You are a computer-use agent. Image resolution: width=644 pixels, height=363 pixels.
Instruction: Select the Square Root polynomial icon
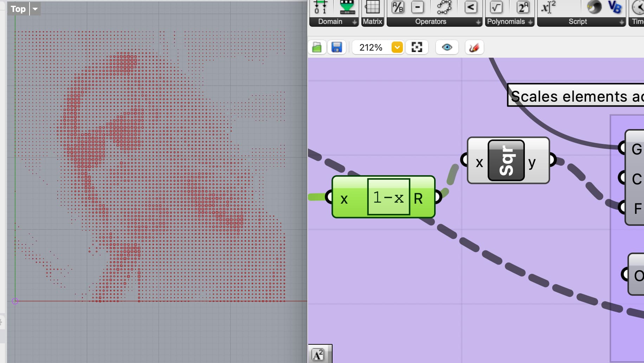[x=496, y=7]
